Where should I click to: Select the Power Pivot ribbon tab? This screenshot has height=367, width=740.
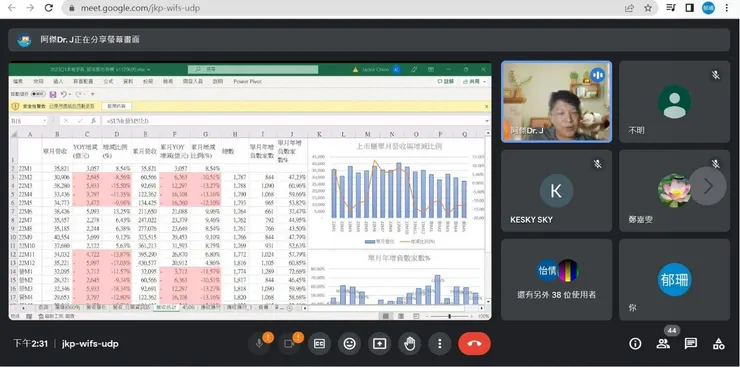tap(247, 81)
